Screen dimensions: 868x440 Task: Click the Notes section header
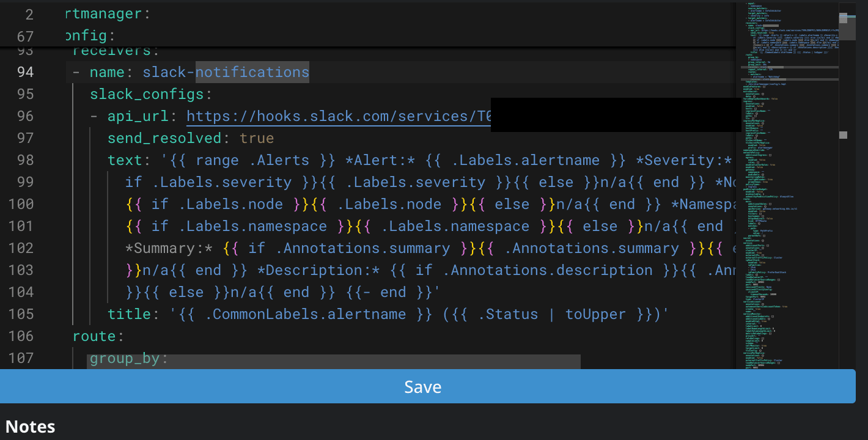(x=29, y=426)
